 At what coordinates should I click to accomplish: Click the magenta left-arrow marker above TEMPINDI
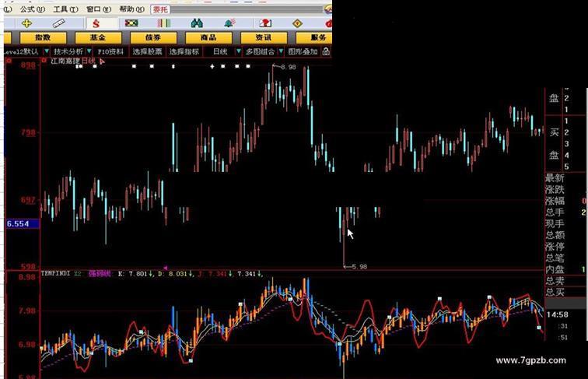(x=166, y=268)
